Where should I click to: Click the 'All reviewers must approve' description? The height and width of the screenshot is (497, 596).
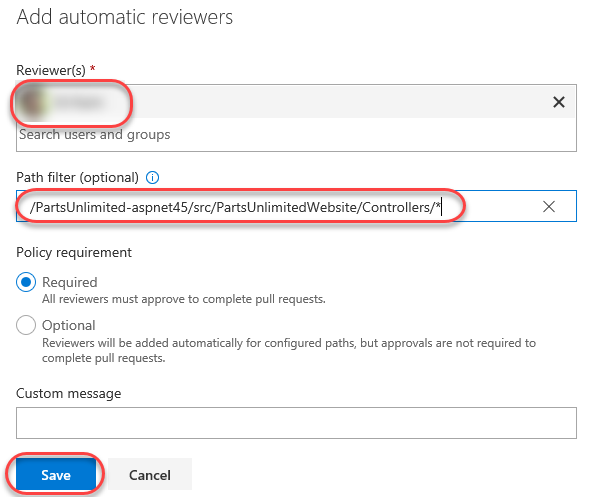tap(184, 299)
